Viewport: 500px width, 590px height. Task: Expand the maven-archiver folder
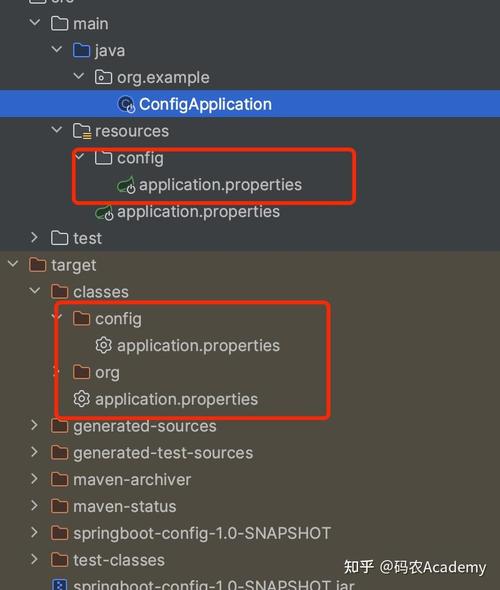pos(35,479)
